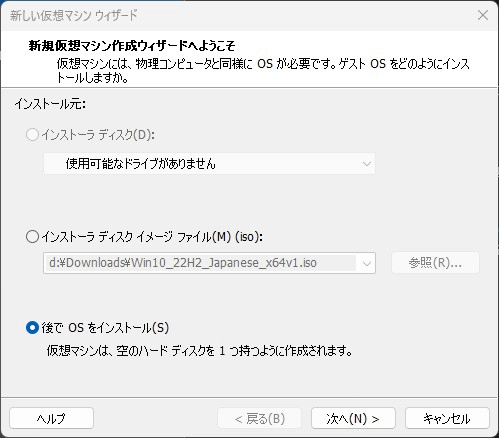Click the 参照(R)... browse button
The width and height of the screenshot is (499, 438).
point(435,263)
